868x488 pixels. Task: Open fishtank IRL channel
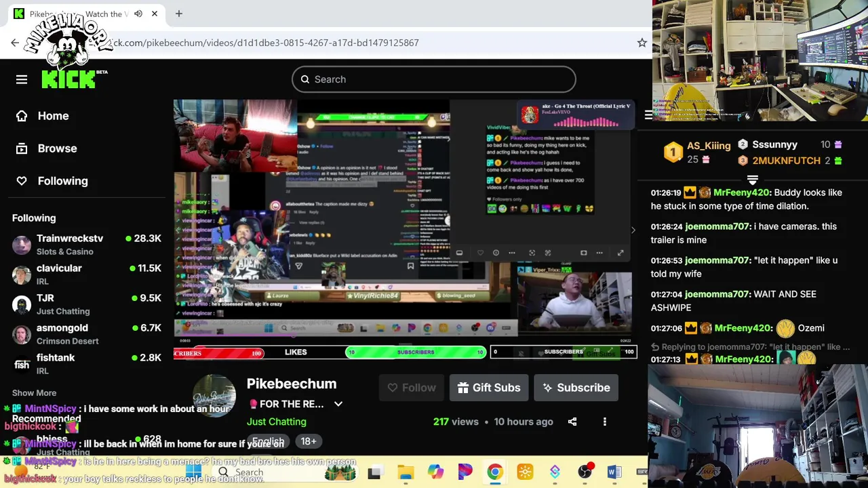pyautogui.click(x=87, y=364)
